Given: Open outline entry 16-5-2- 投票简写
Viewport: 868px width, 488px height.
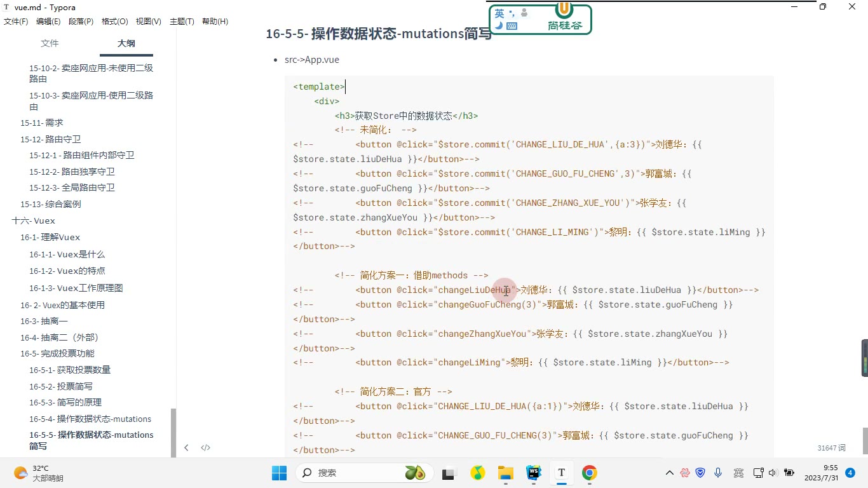Looking at the screenshot, I should pos(60,386).
